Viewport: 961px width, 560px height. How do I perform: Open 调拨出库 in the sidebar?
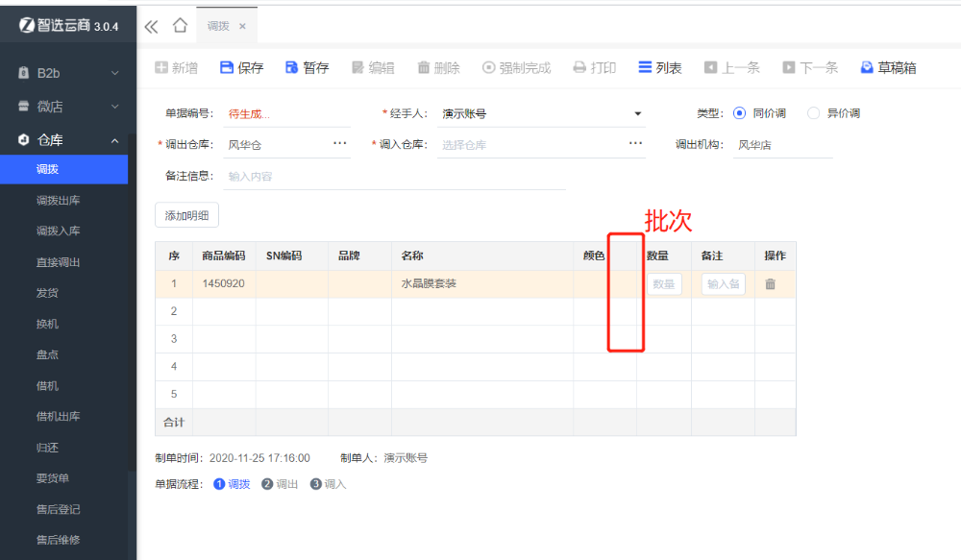click(x=58, y=201)
